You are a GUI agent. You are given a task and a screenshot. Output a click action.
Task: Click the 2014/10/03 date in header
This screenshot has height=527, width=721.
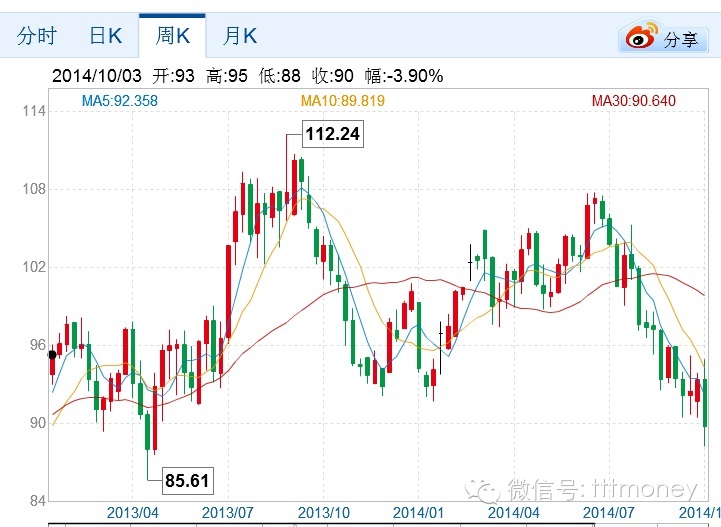[97, 76]
